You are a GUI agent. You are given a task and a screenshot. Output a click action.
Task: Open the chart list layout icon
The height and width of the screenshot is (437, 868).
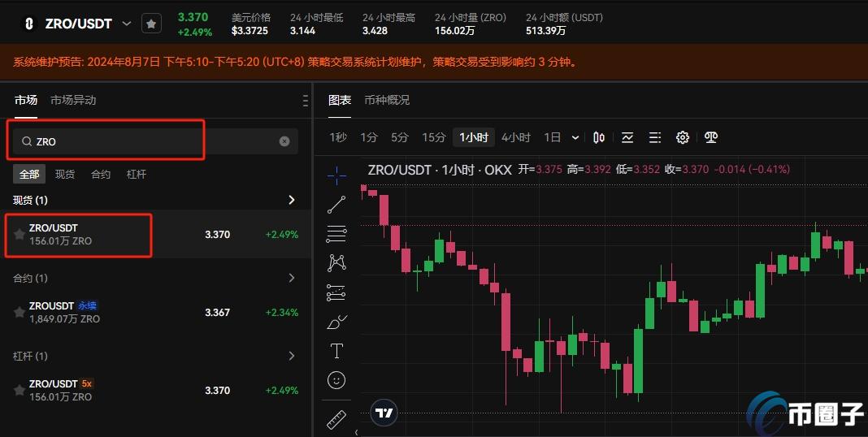pyautogui.click(x=655, y=137)
